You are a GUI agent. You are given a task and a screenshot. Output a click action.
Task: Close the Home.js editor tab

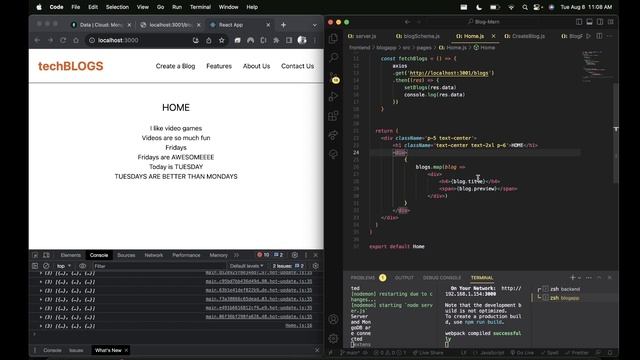point(493,36)
